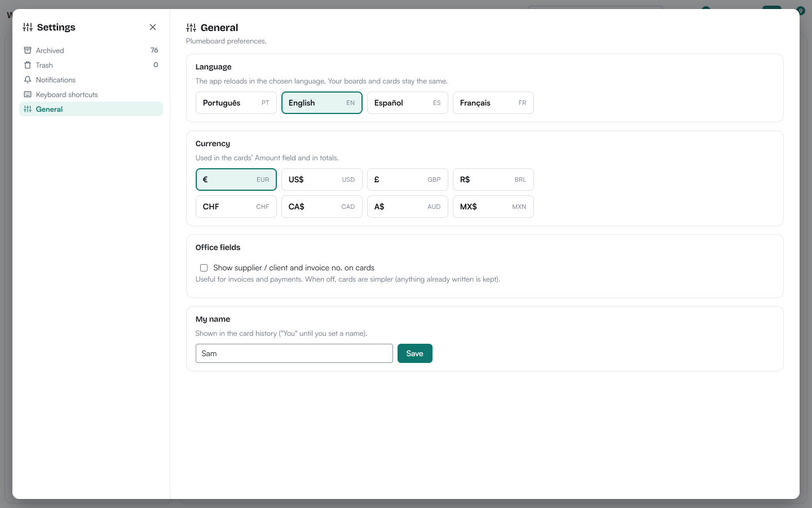Open the Keyboard shortcuts section
812x508 pixels.
point(91,94)
